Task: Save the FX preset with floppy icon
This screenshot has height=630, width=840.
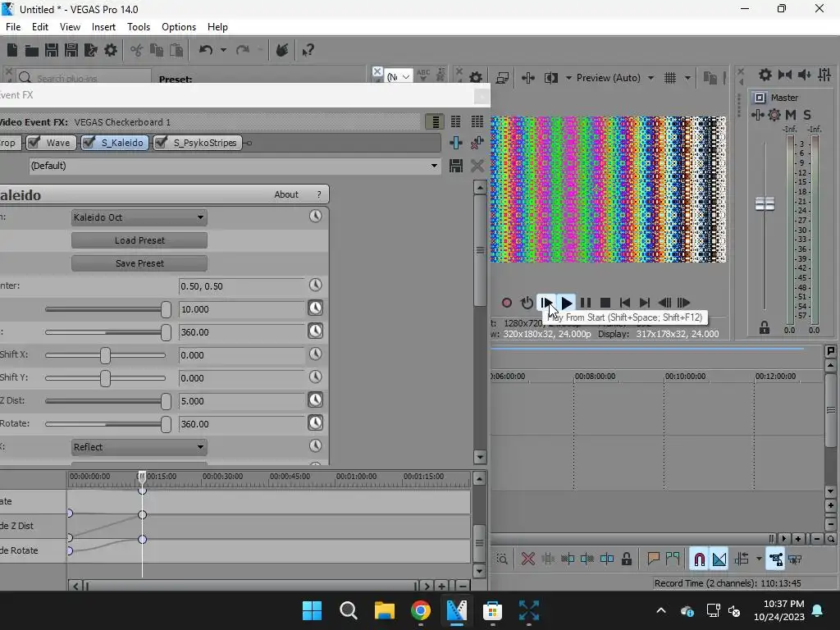Action: pyautogui.click(x=456, y=166)
